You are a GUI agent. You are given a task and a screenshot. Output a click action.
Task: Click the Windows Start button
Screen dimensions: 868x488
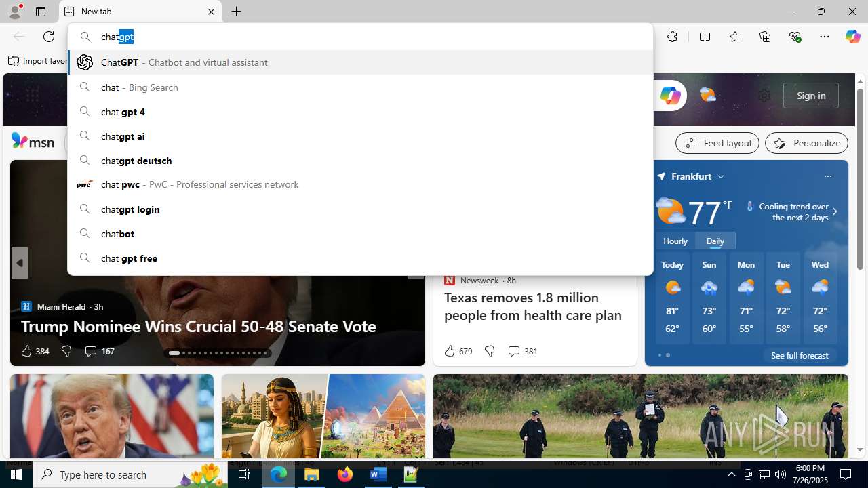[x=16, y=474]
